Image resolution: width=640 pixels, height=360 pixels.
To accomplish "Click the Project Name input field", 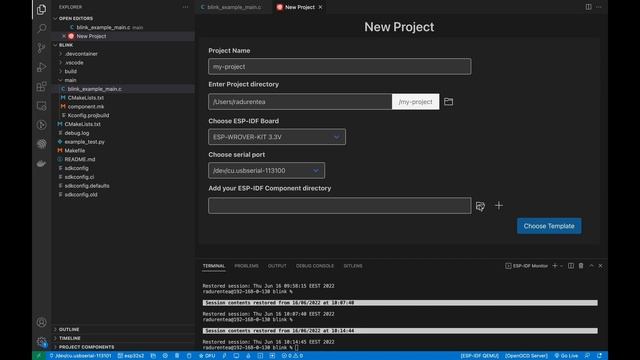I will click(340, 67).
